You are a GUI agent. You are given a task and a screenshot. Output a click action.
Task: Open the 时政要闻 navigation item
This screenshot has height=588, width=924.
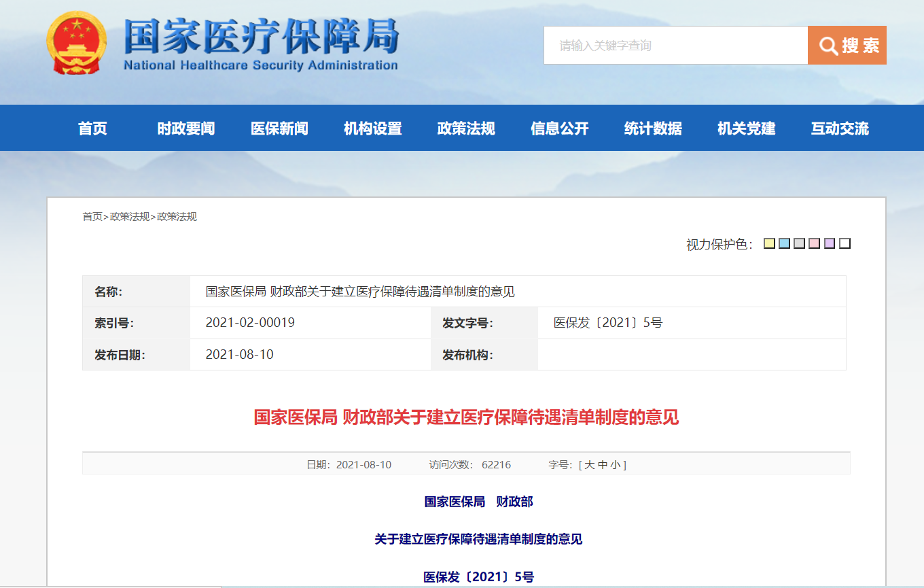186,128
